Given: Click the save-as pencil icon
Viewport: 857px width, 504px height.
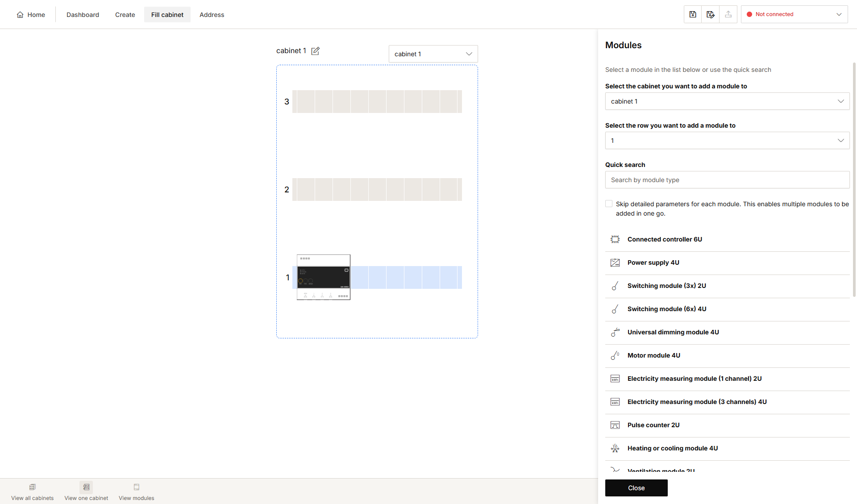Looking at the screenshot, I should coord(711,14).
